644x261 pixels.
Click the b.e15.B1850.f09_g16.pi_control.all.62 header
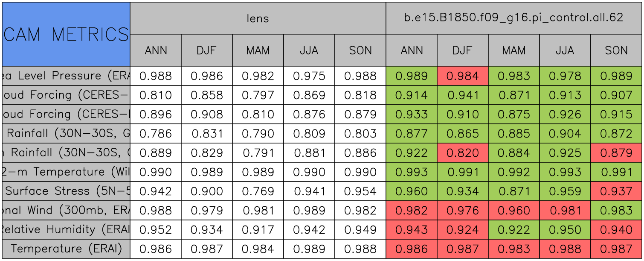pos(513,18)
